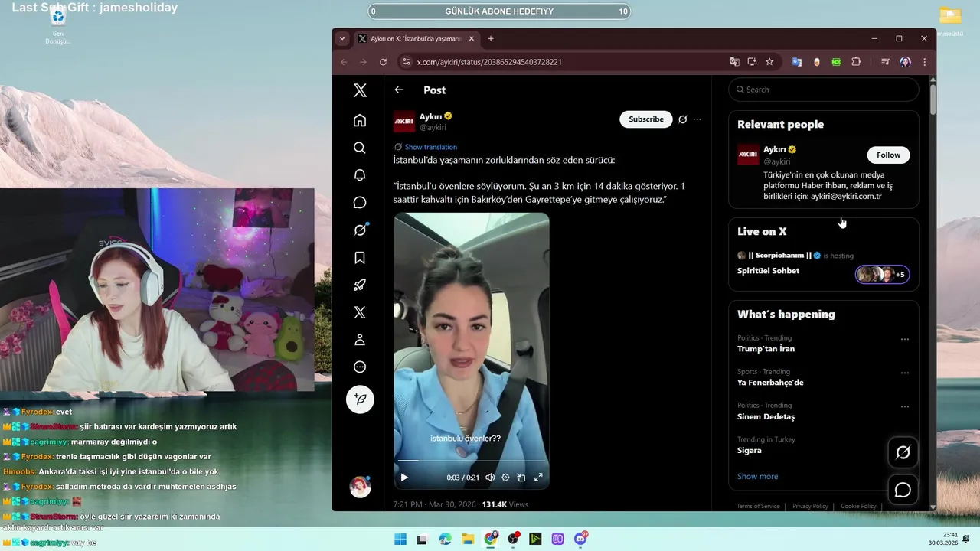Screen dimensions: 980x551
Task: Open Notifications bell in sidebar
Action: [360, 175]
